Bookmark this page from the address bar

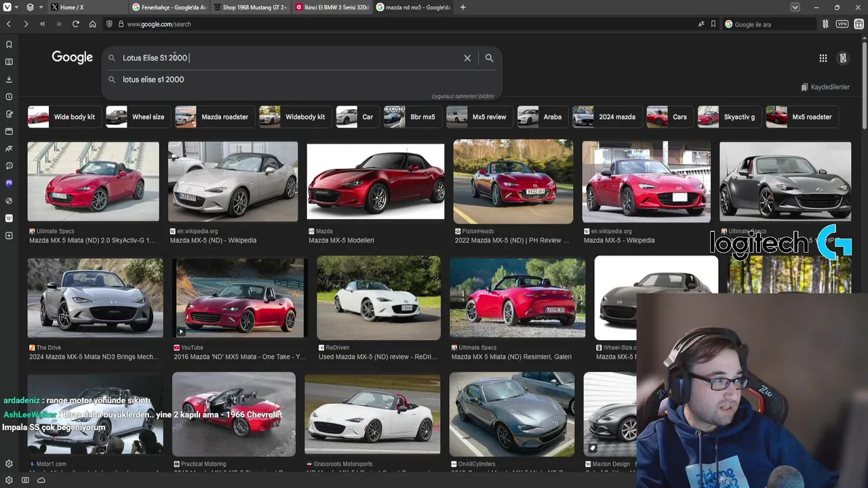pyautogui.click(x=713, y=24)
